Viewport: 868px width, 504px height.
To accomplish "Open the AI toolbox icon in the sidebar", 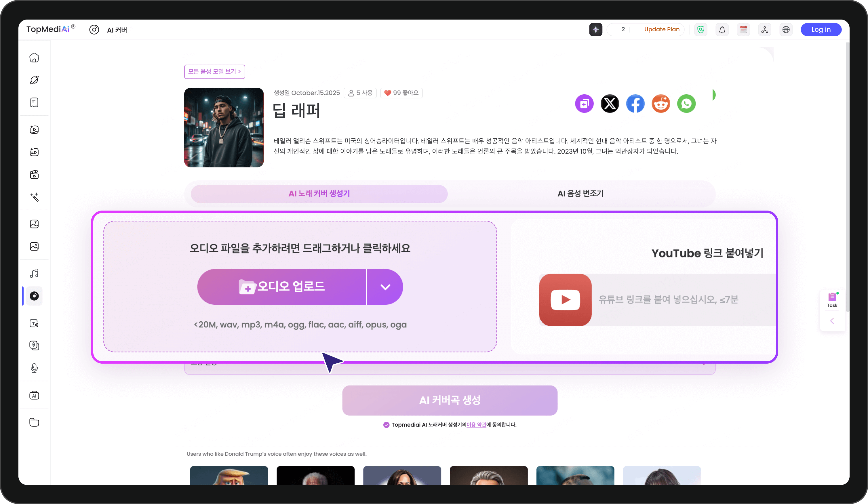I will click(34, 395).
